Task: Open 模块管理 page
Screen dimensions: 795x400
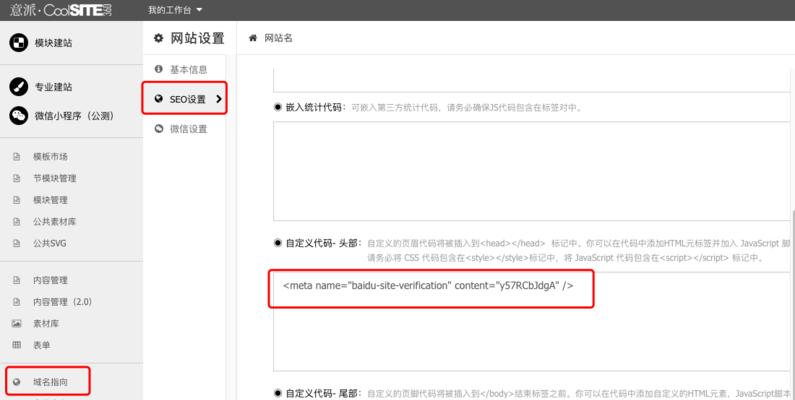Action: (50, 200)
